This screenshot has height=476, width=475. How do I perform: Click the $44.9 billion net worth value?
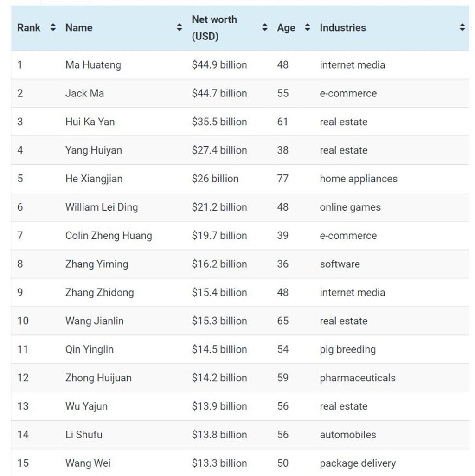tap(219, 65)
